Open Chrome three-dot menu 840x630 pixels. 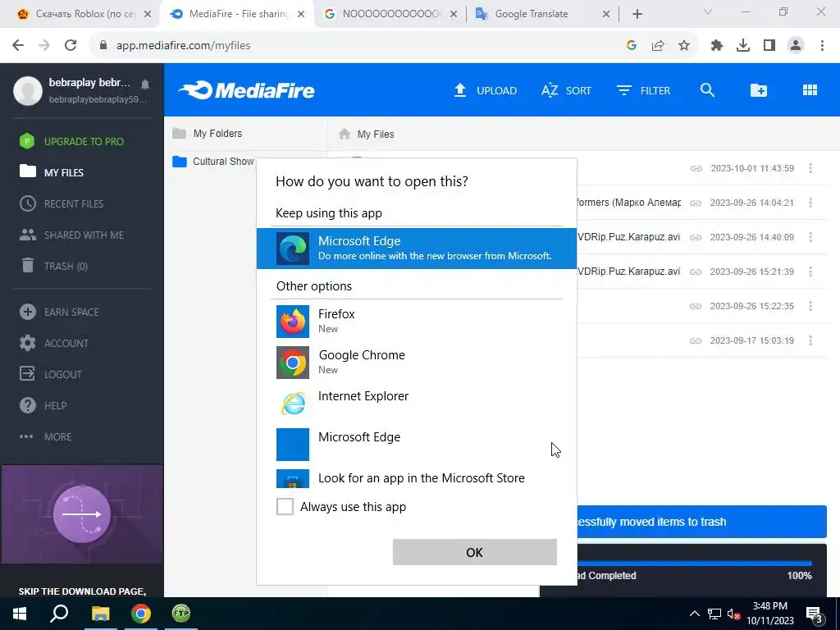(x=822, y=46)
